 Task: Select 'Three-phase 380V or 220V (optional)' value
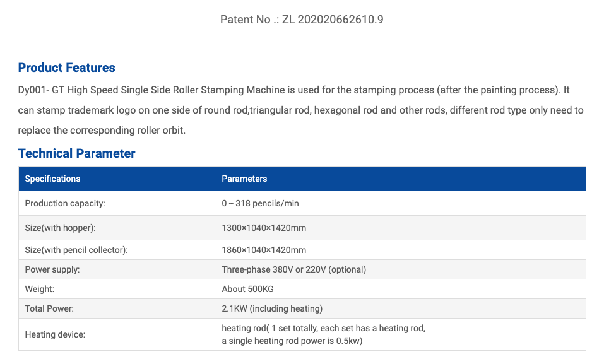pyautogui.click(x=294, y=269)
